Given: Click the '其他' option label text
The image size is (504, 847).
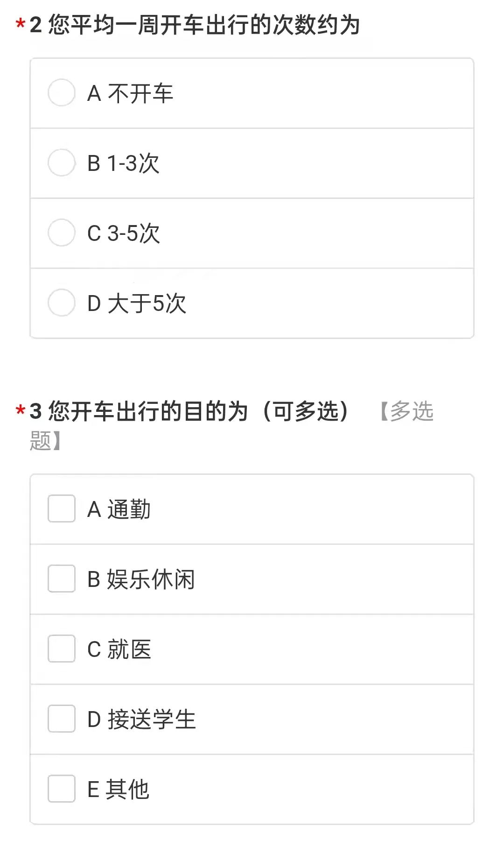Looking at the screenshot, I should click(127, 790).
